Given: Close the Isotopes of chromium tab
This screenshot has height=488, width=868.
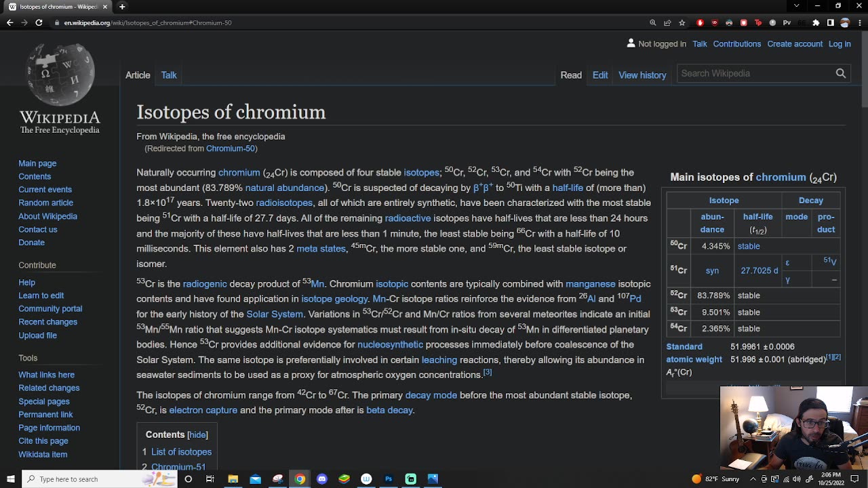Looking at the screenshot, I should (105, 7).
